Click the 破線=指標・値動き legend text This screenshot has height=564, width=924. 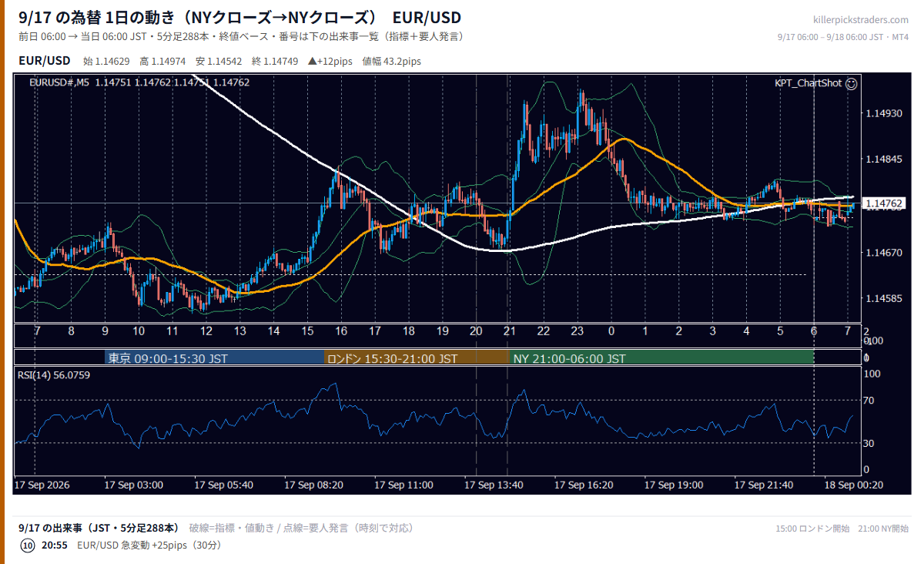click(x=231, y=528)
